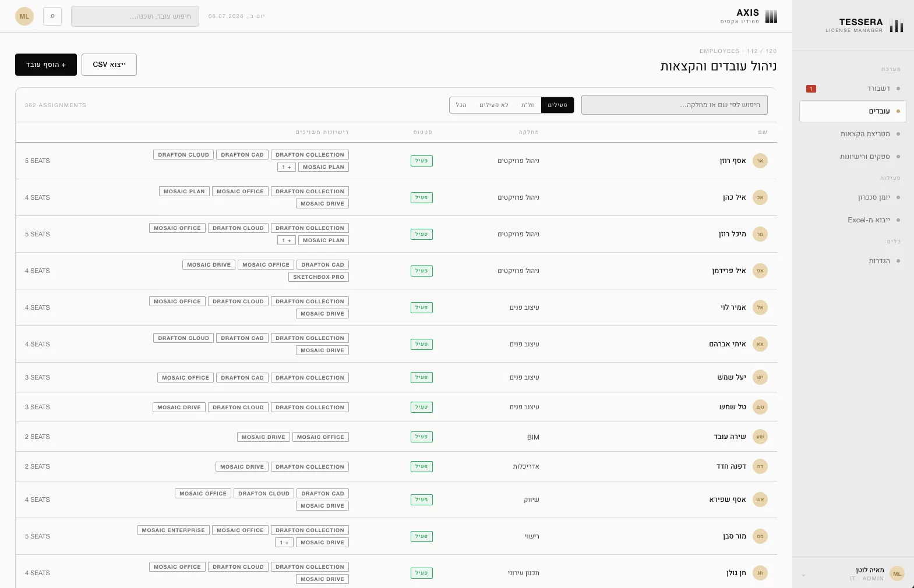Select the לא פעילים filter tab
The image size is (914, 588).
click(x=494, y=105)
